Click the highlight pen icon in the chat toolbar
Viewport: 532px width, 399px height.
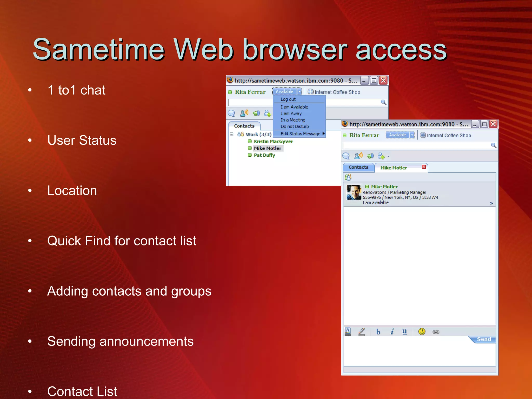[x=362, y=331]
